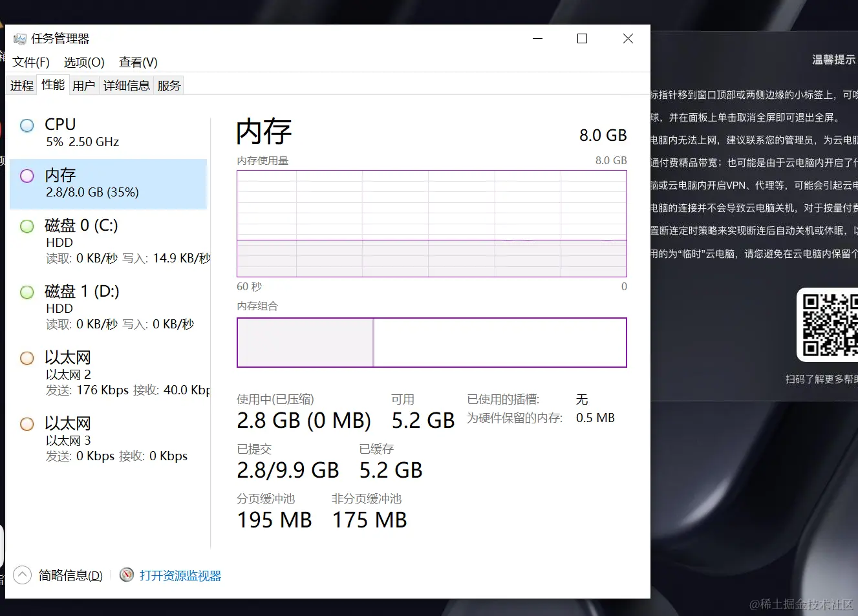Click the 以太网 2 orange circle icon
The width and height of the screenshot is (858, 616).
[x=27, y=358]
